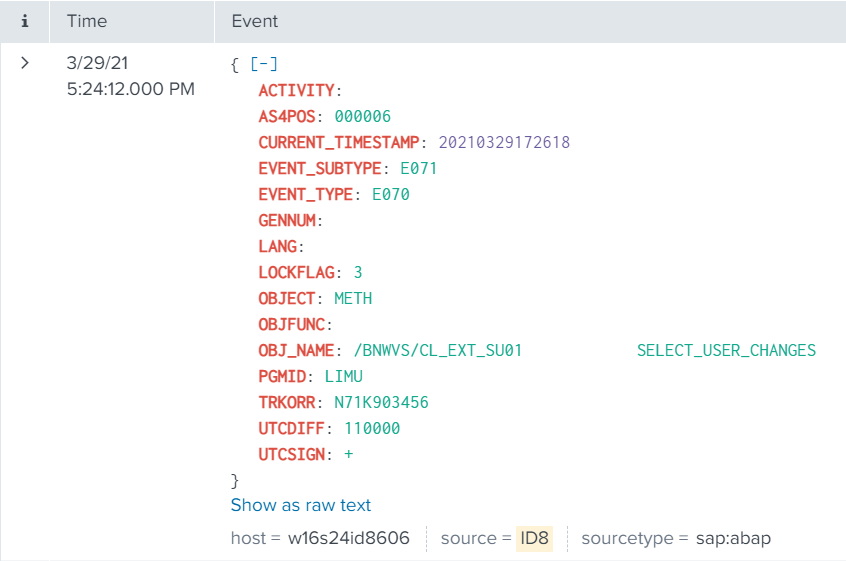Select TRKORR value N71K903456
846x561 pixels.
pos(381,402)
